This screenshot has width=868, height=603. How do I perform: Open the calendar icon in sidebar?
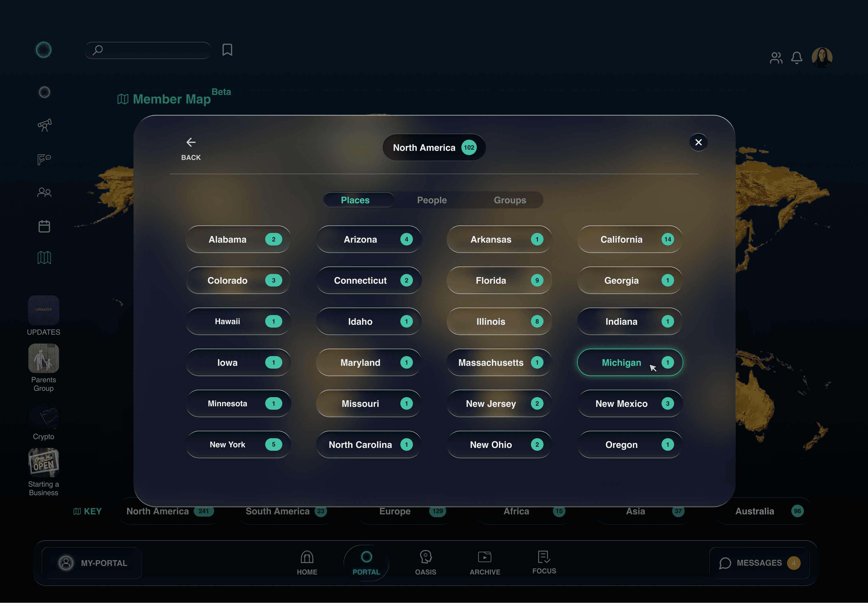click(x=44, y=226)
